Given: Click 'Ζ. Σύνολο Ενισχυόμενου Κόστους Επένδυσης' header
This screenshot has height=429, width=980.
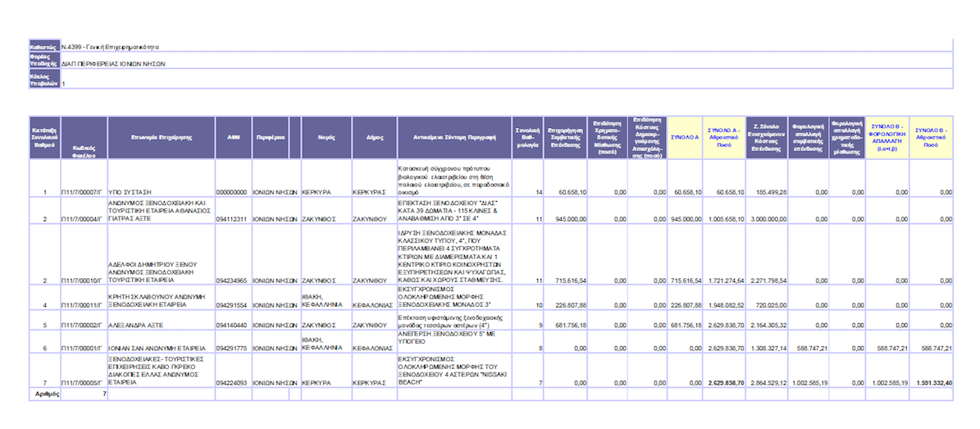Looking at the screenshot, I should 767,136.
